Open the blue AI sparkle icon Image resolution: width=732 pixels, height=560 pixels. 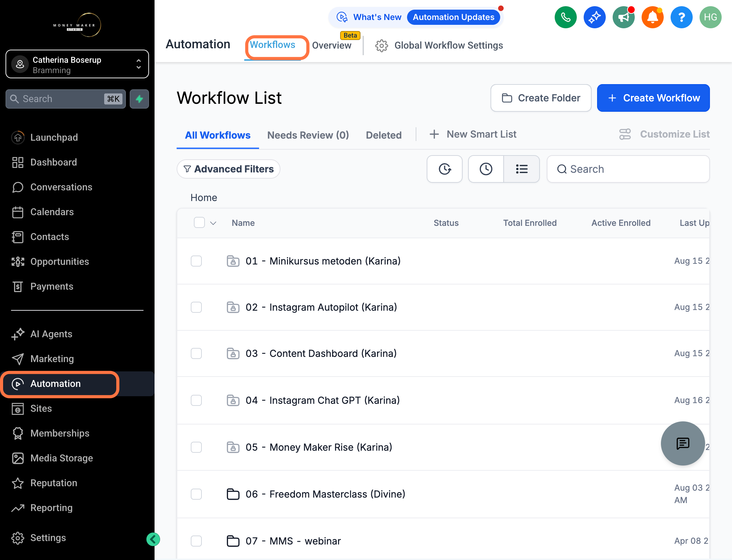594,17
